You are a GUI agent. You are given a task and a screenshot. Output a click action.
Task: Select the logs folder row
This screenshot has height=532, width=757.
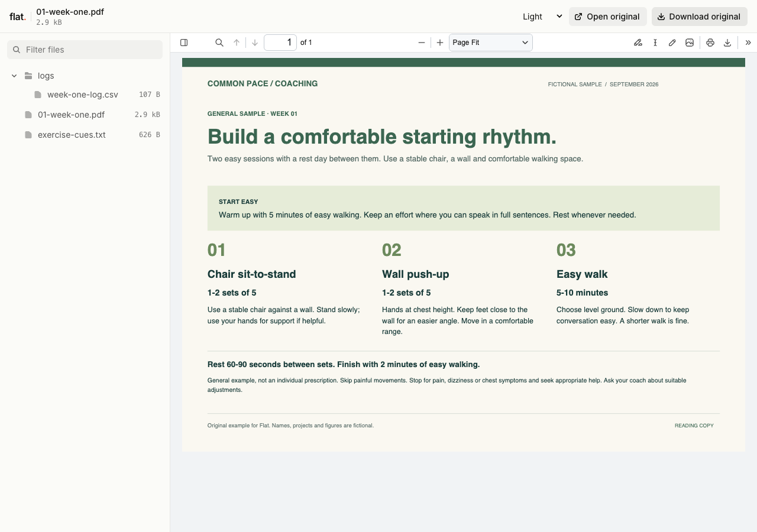point(85,76)
